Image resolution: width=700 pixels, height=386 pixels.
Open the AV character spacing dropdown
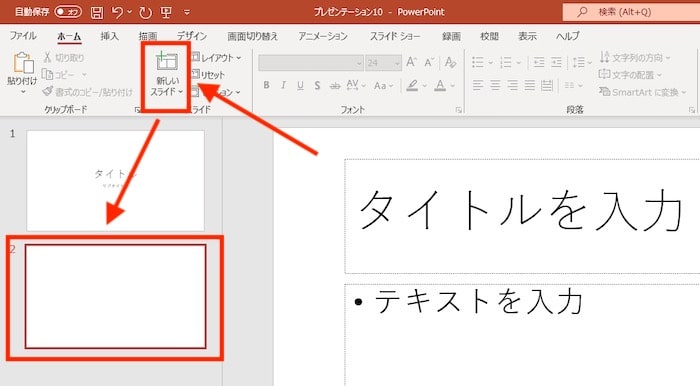356,85
